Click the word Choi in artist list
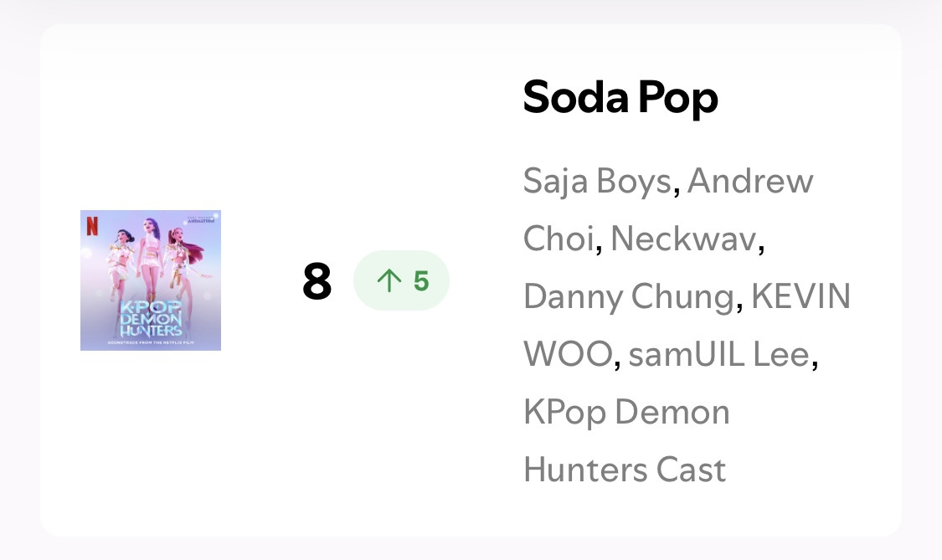Image resolution: width=942 pixels, height=560 pixels. pyautogui.click(x=559, y=239)
